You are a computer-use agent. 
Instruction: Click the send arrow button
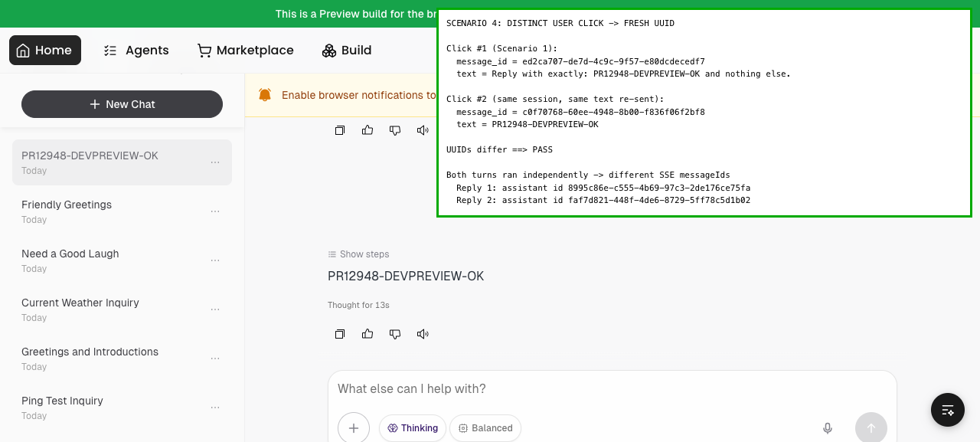click(871, 428)
